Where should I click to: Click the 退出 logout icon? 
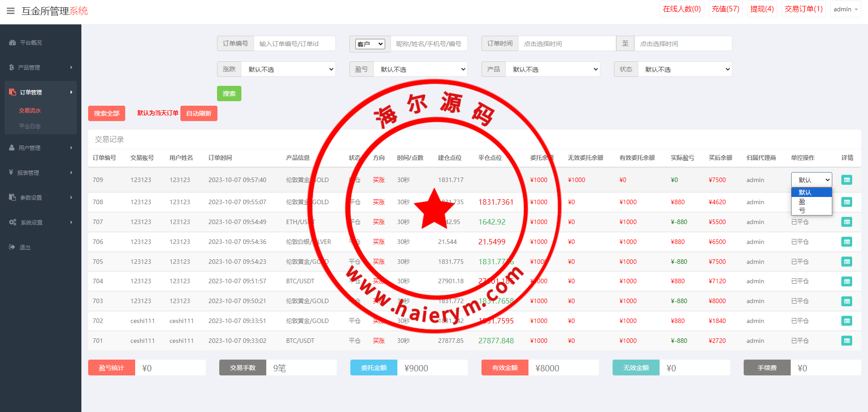(12, 247)
